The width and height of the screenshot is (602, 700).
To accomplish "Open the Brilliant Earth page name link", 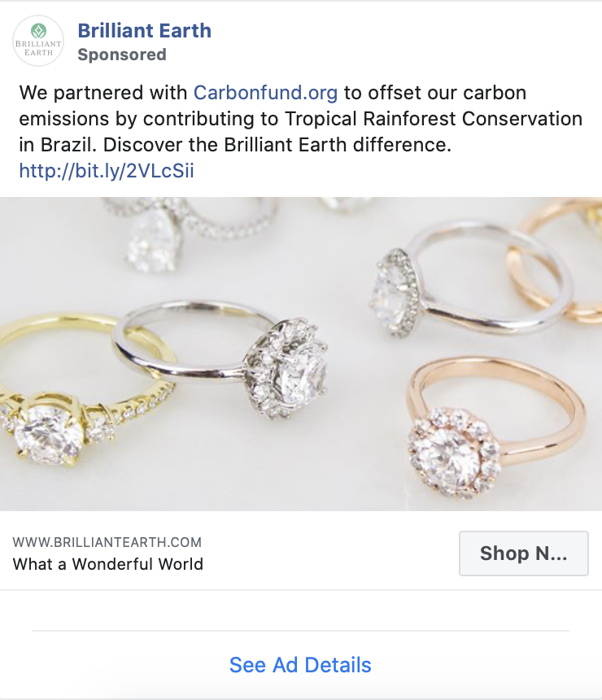I will pyautogui.click(x=145, y=31).
